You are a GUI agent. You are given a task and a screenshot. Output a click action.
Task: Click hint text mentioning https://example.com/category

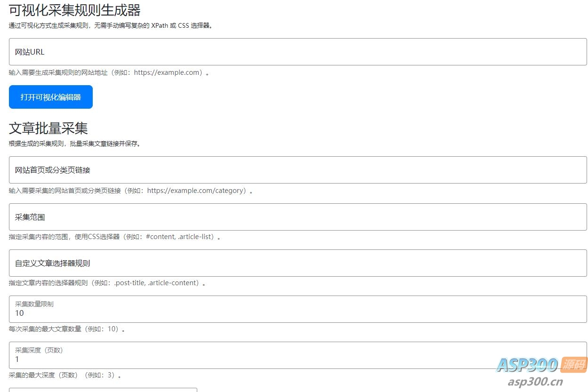[131, 191]
